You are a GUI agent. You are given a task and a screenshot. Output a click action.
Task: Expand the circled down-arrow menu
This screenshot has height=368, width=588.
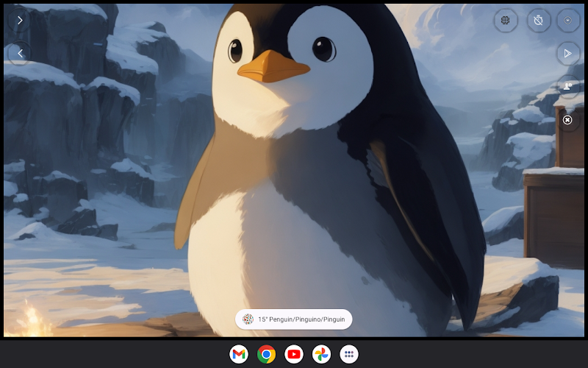pyautogui.click(x=567, y=21)
